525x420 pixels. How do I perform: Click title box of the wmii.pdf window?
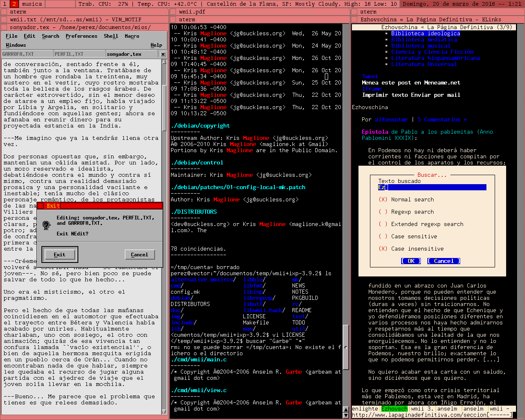(x=173, y=11)
